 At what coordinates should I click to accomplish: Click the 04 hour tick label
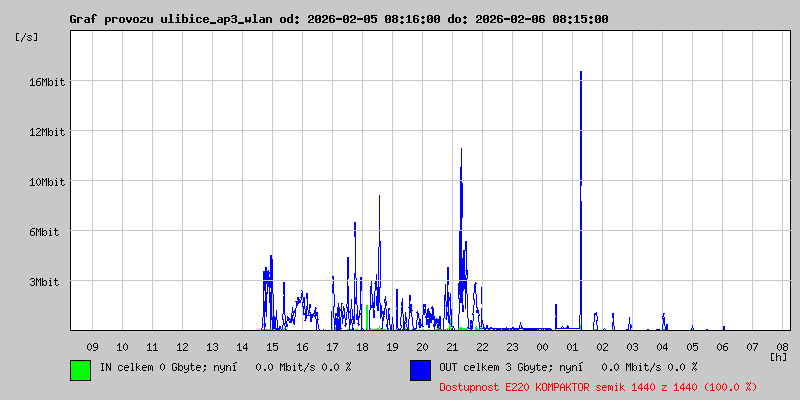[x=662, y=347]
